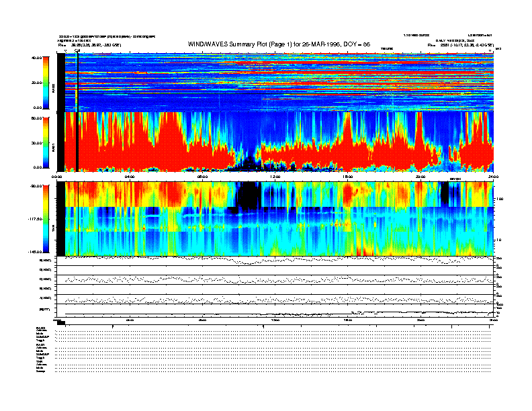Click the 24:00 label under the RAD1 spectrogram
This screenshot has height=411, width=532.
[493, 177]
